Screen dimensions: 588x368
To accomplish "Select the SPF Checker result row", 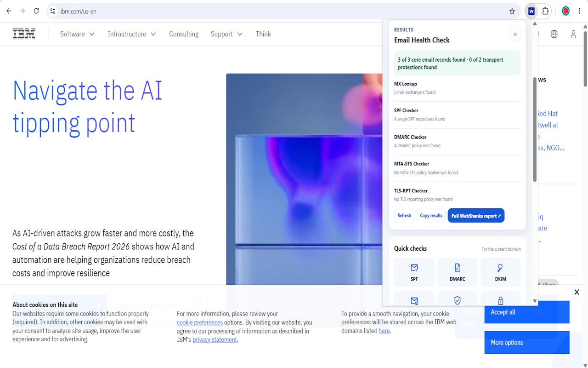I will point(457,115).
